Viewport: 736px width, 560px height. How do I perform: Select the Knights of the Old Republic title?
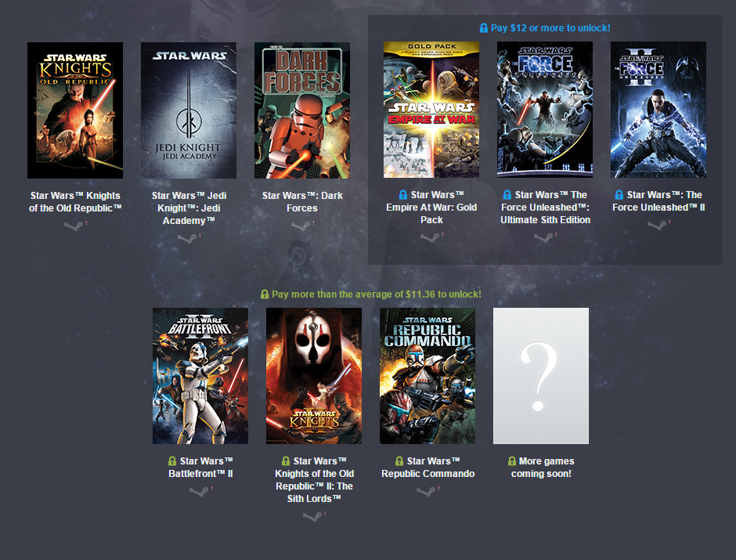pyautogui.click(x=75, y=202)
